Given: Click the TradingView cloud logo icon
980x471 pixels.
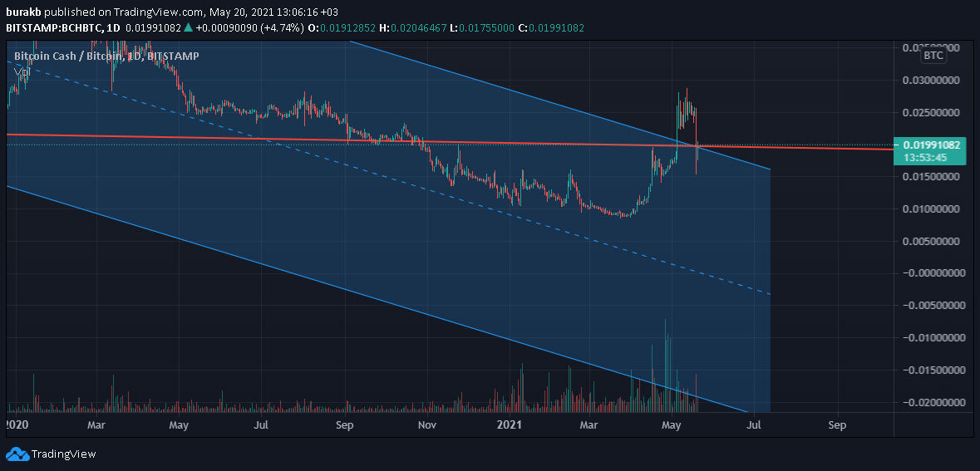Looking at the screenshot, I should [17, 454].
